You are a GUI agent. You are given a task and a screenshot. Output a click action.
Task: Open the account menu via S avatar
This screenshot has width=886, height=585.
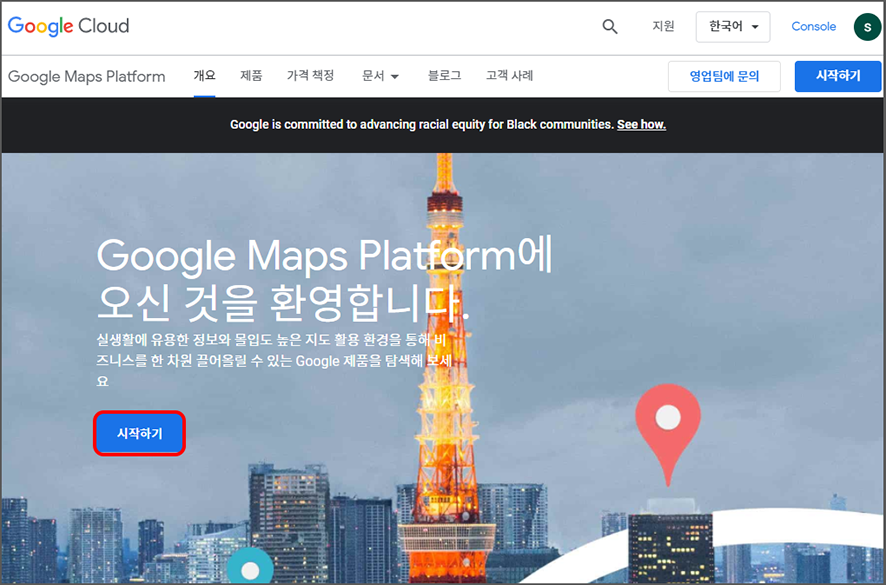tap(866, 27)
